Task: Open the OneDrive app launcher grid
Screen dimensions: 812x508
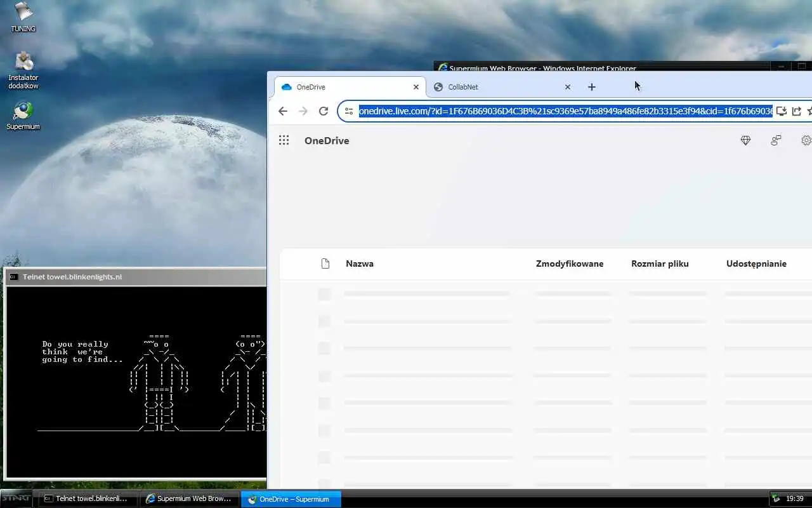Action: 284,140
